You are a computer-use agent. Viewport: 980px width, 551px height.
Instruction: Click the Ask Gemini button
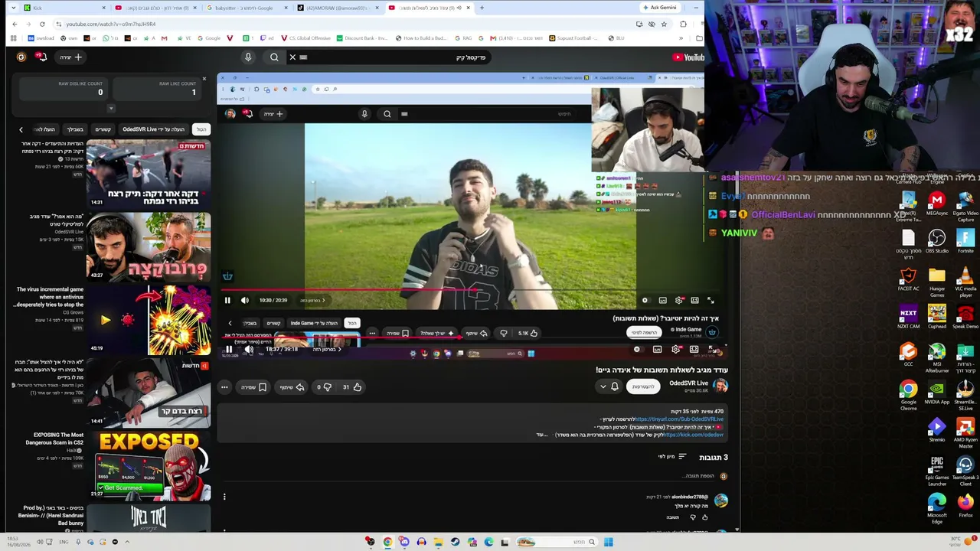(660, 8)
